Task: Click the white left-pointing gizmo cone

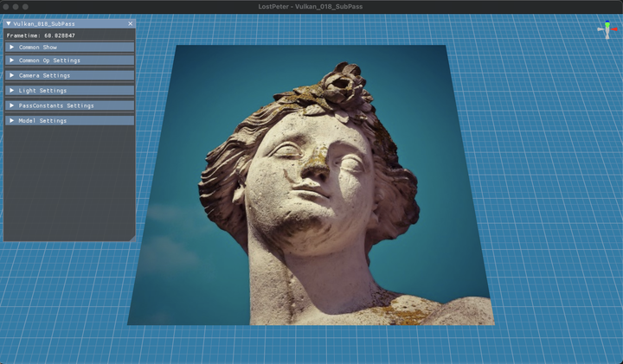Action: (x=601, y=29)
